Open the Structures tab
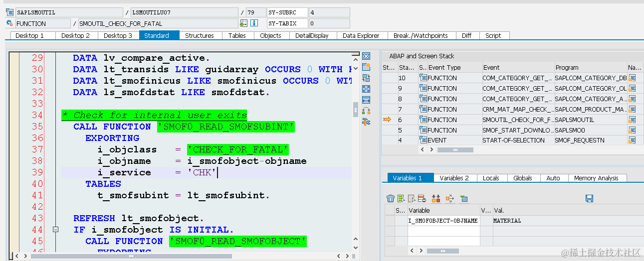The height and width of the screenshot is (261, 644). point(200,35)
